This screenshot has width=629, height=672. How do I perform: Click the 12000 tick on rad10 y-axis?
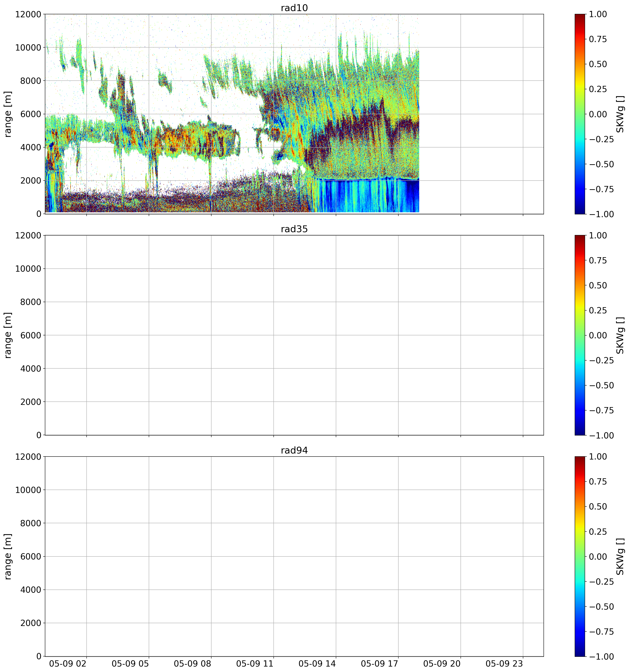click(28, 14)
